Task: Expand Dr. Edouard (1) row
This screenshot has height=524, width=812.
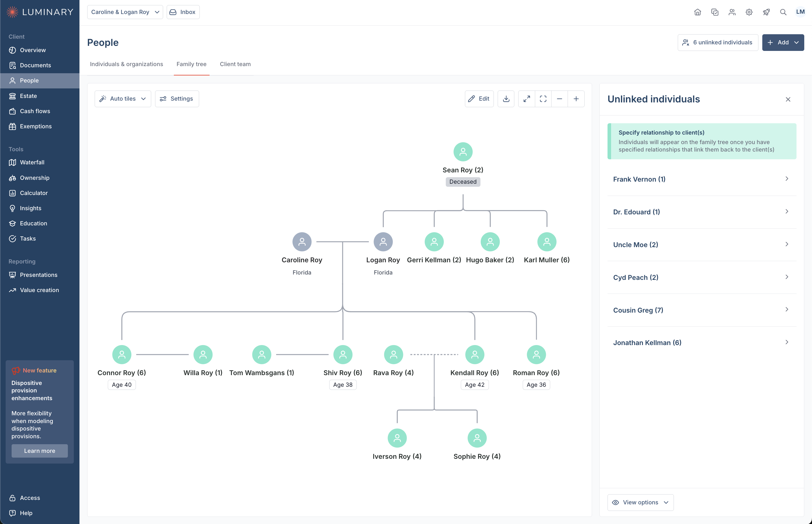Action: click(x=702, y=212)
